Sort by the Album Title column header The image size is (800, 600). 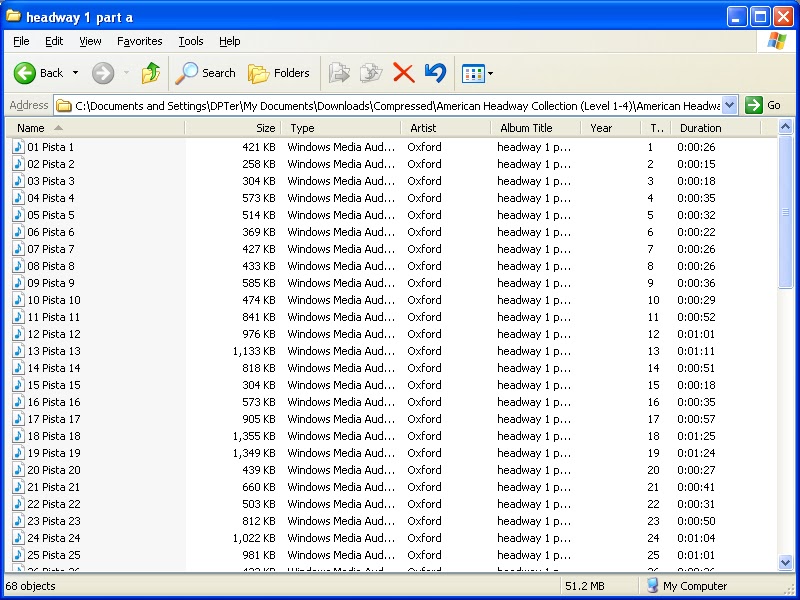536,128
